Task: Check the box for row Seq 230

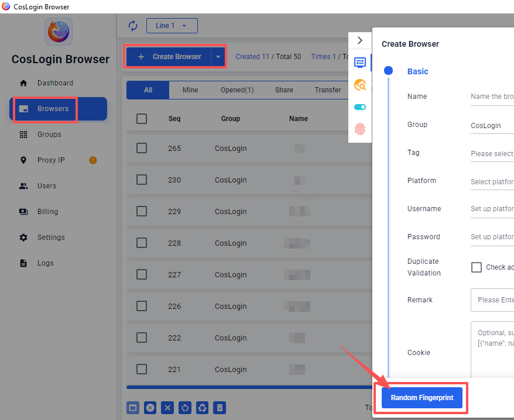Action: click(142, 180)
